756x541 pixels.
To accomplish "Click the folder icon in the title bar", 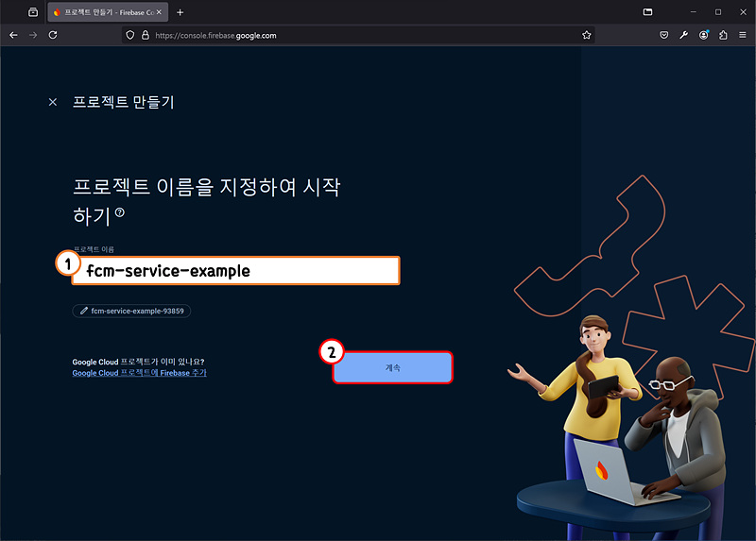I will coord(648,12).
